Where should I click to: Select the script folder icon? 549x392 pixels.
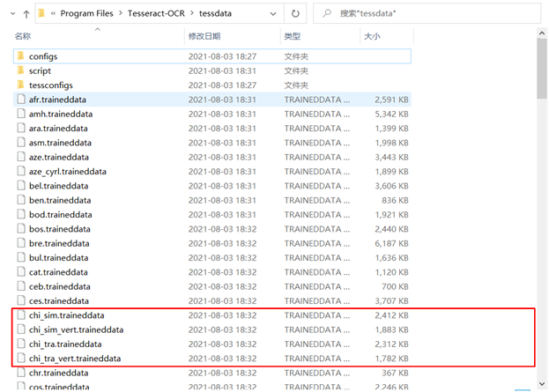click(21, 70)
